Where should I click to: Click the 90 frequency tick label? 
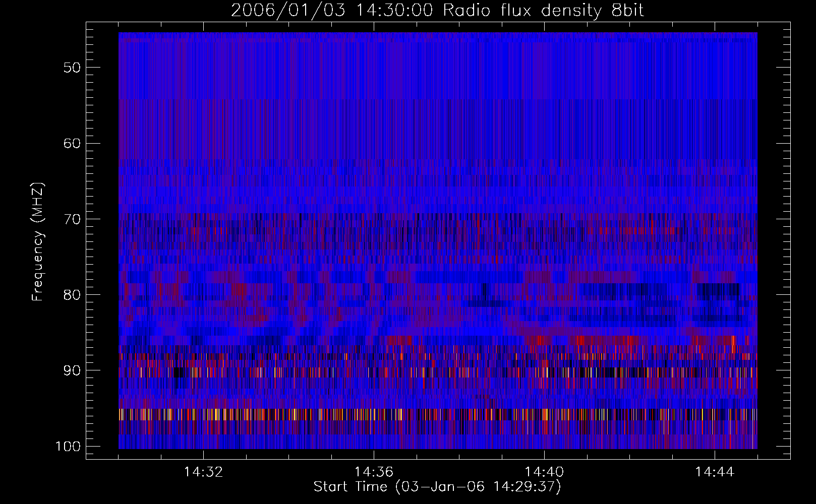click(72, 371)
